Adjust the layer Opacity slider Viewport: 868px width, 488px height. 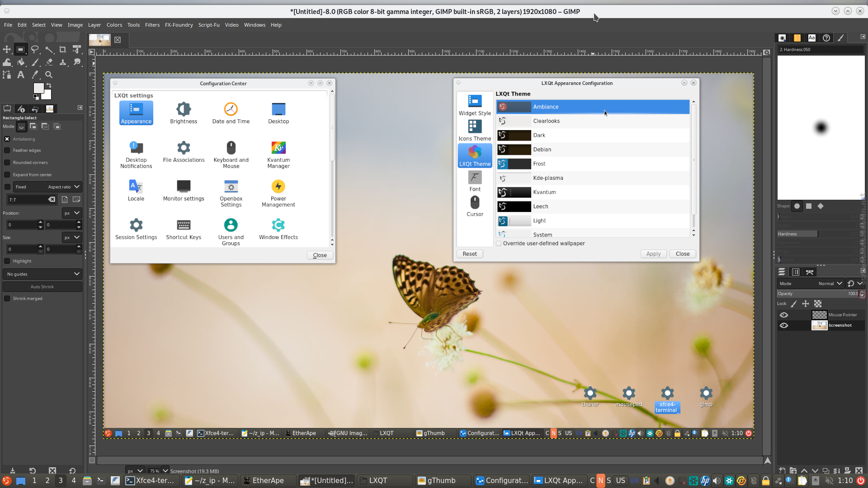pos(817,294)
